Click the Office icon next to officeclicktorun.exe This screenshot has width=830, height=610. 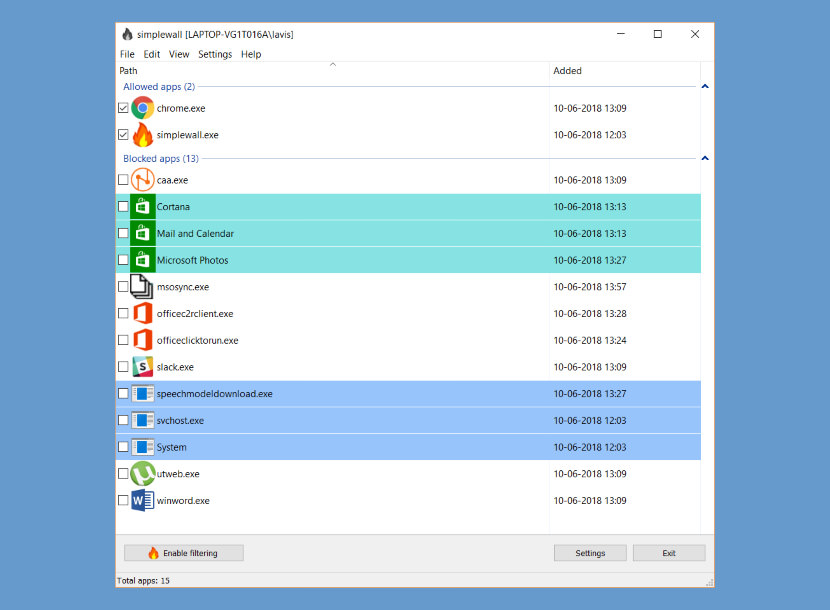pyautogui.click(x=142, y=340)
